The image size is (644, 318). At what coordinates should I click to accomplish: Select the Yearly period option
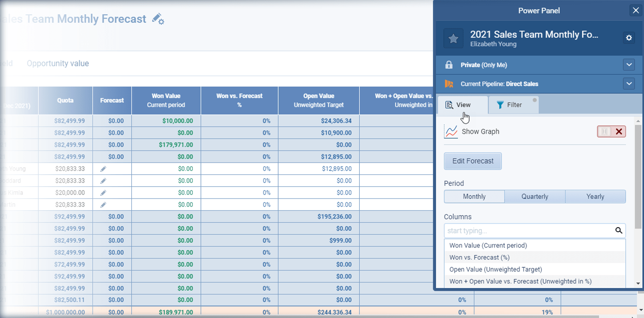[x=595, y=196]
